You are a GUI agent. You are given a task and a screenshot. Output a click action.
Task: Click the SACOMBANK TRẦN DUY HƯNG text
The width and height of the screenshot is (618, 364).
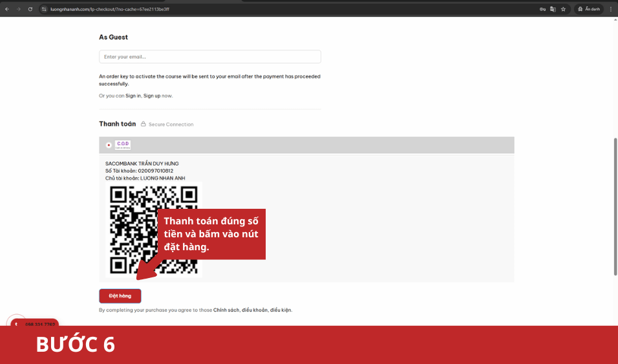pyautogui.click(x=142, y=164)
